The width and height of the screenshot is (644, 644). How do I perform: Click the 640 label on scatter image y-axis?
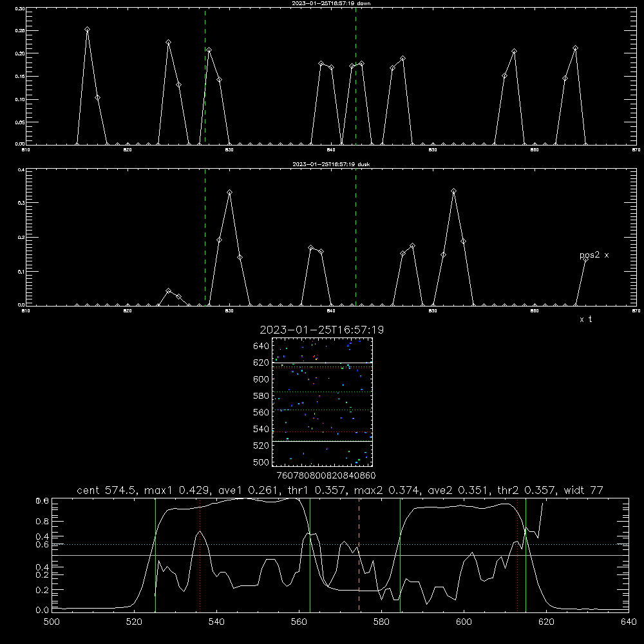[x=261, y=346]
